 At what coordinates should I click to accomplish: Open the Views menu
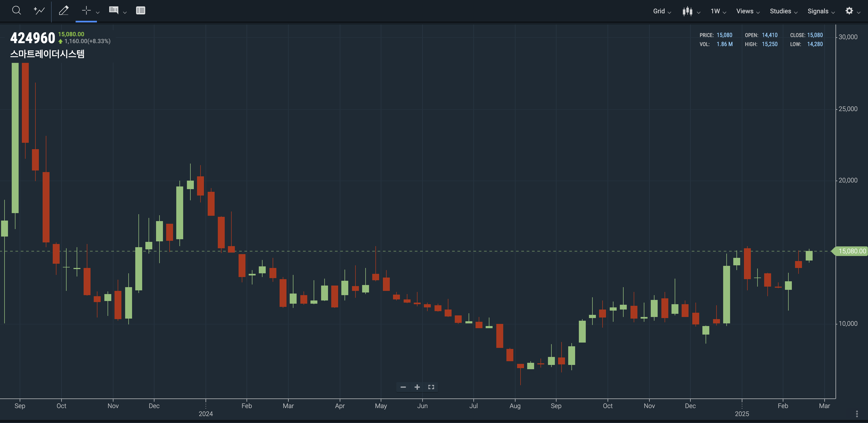(748, 11)
